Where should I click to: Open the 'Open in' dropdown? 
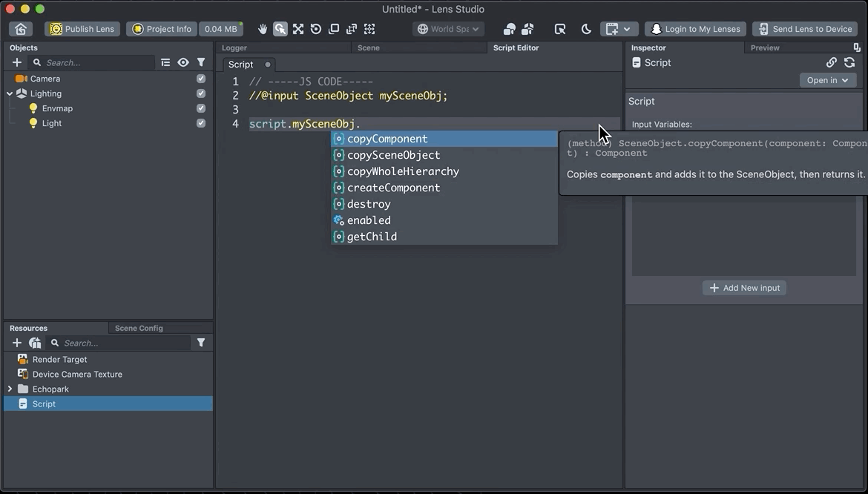click(827, 80)
